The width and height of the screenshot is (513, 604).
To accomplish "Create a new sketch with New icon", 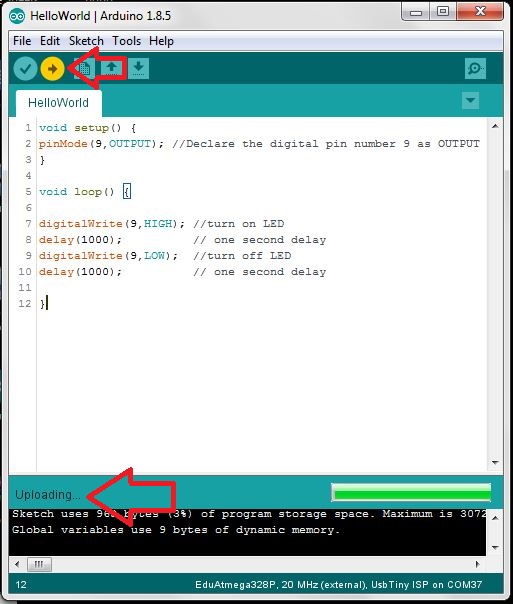I will click(84, 69).
